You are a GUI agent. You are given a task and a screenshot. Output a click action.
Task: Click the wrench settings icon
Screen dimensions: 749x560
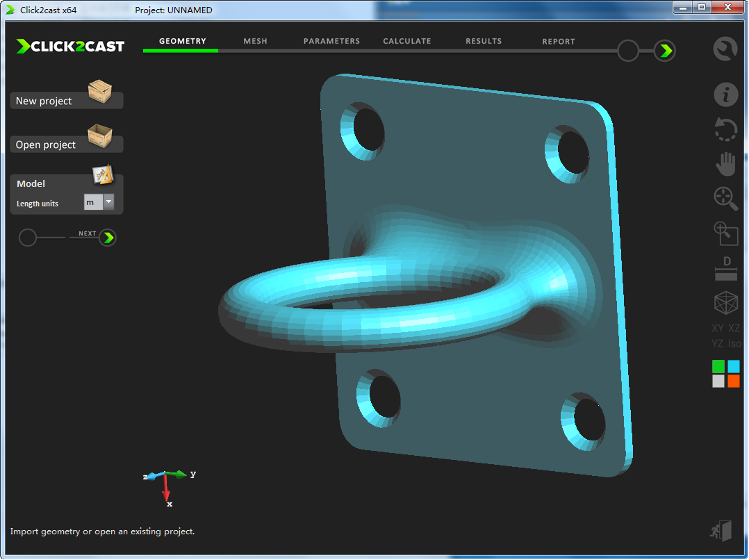725,49
